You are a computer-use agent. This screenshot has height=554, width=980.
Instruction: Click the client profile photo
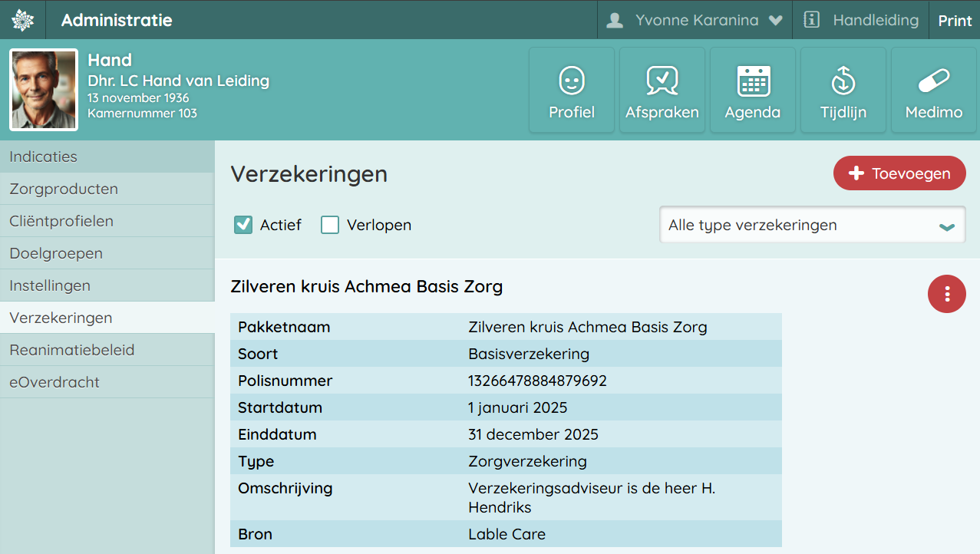(x=44, y=90)
